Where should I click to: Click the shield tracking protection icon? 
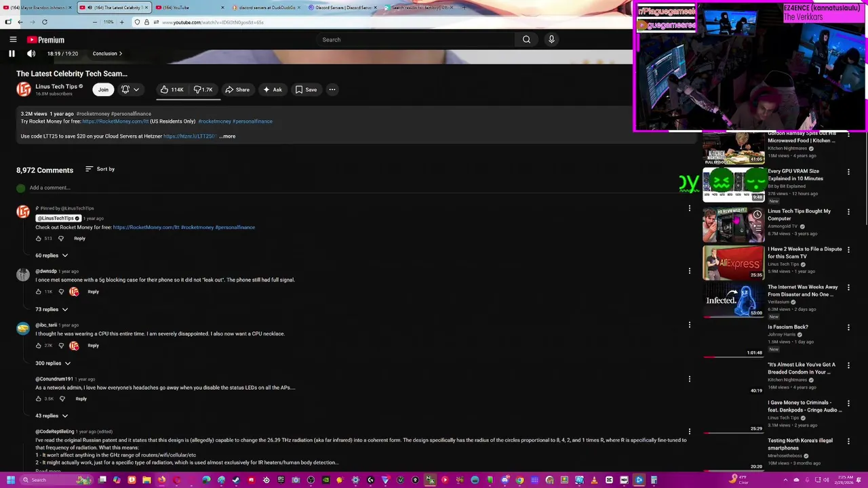[x=137, y=22]
